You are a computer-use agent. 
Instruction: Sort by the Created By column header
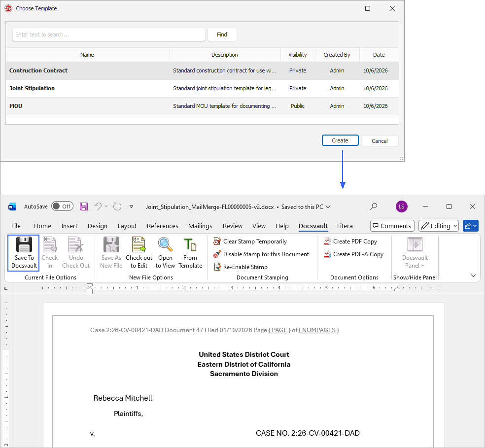pos(337,55)
